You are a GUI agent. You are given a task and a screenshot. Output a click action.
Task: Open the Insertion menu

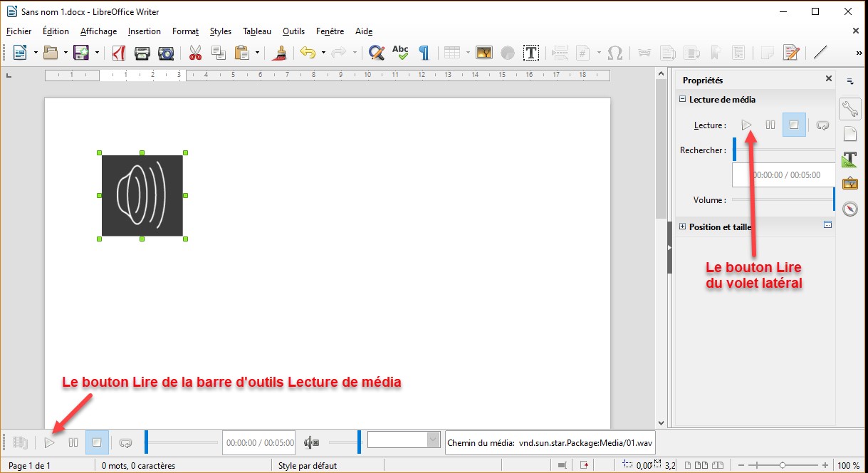coord(145,31)
